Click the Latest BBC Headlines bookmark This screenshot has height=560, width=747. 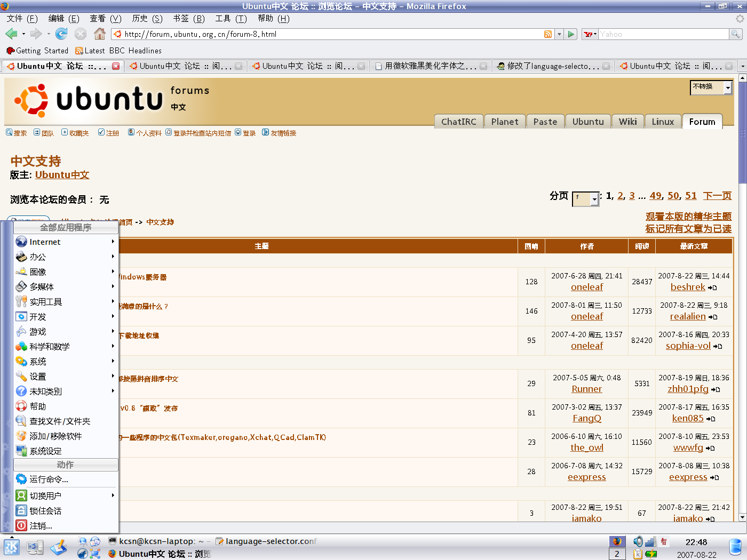(118, 51)
